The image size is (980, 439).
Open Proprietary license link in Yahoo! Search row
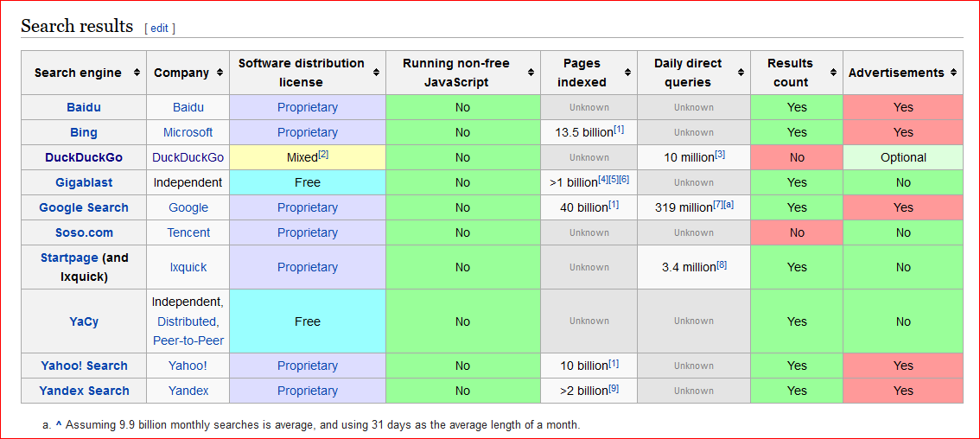tap(308, 366)
